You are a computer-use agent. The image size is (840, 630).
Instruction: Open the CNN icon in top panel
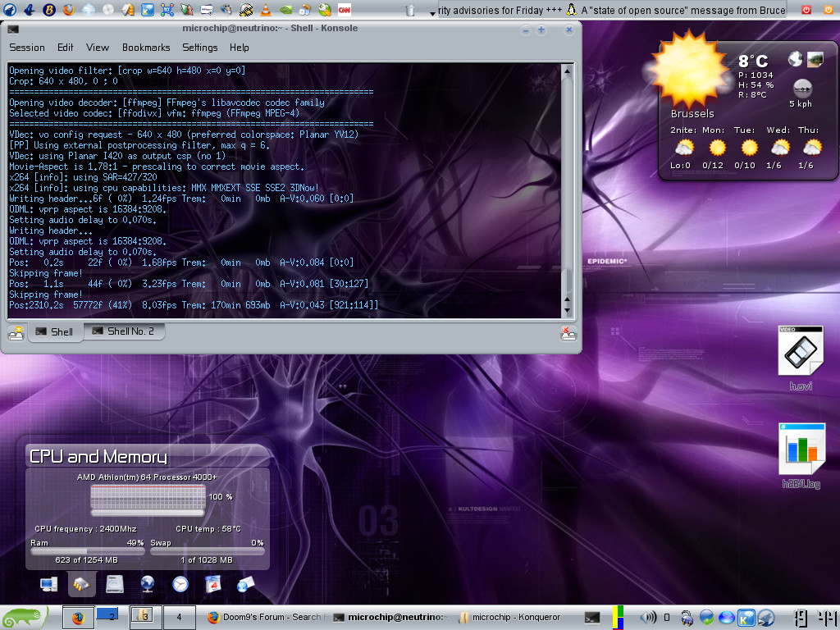[x=345, y=9]
